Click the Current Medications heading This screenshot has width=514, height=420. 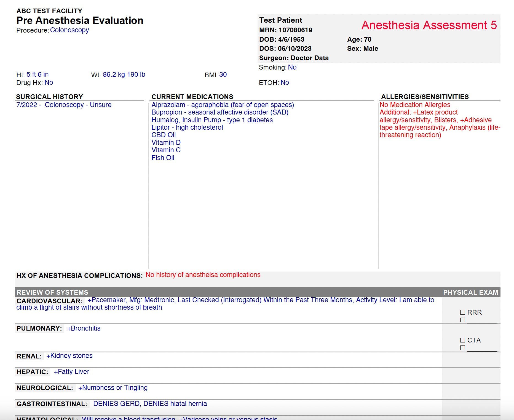(x=192, y=97)
